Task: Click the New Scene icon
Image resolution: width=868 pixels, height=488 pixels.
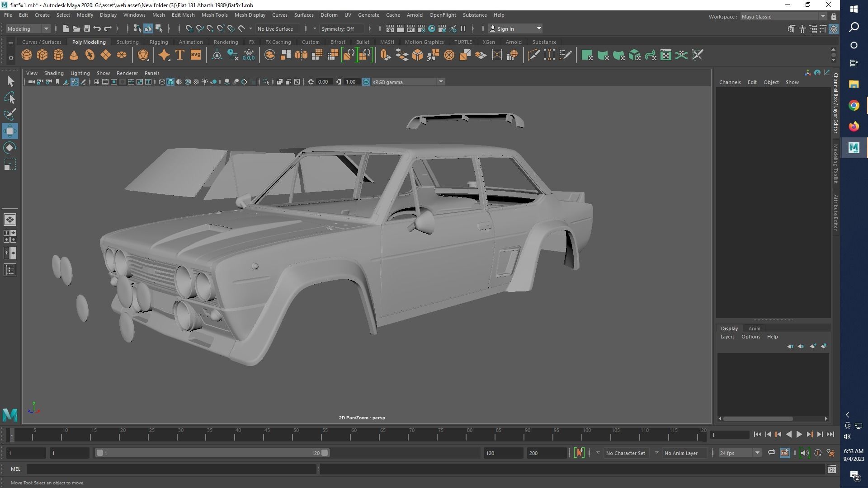Action: pyautogui.click(x=66, y=28)
